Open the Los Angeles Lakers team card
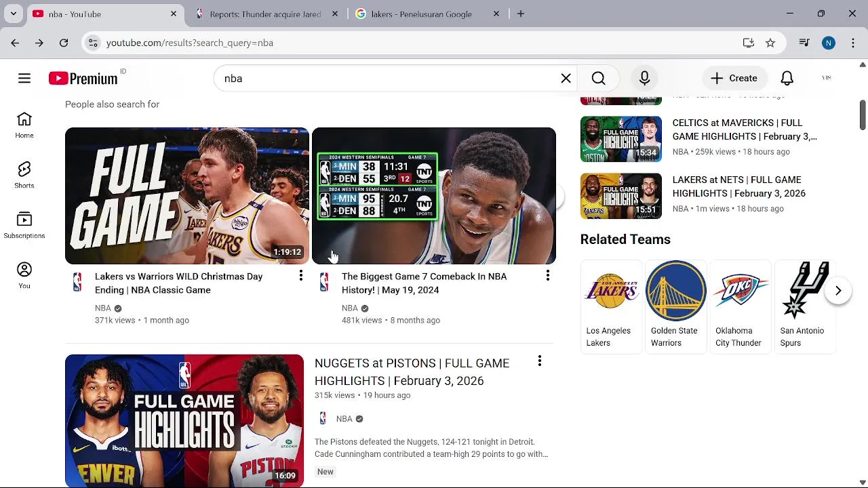The image size is (868, 488). click(x=610, y=306)
